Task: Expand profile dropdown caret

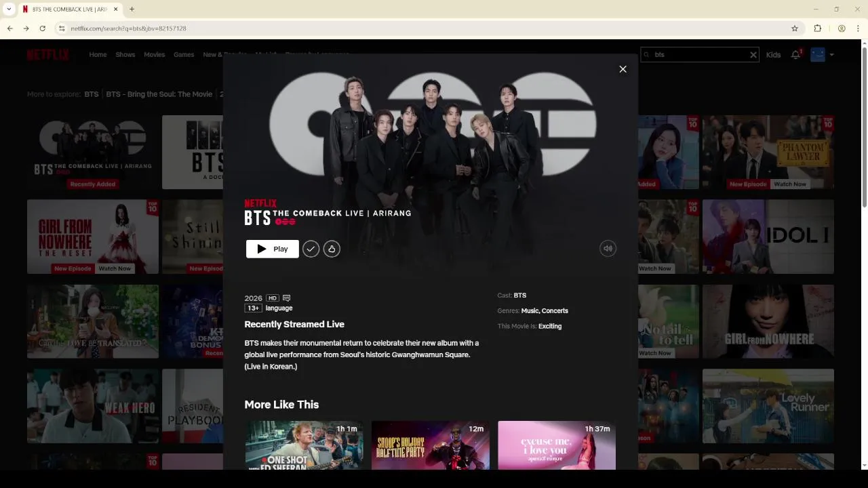Action: pyautogui.click(x=831, y=55)
